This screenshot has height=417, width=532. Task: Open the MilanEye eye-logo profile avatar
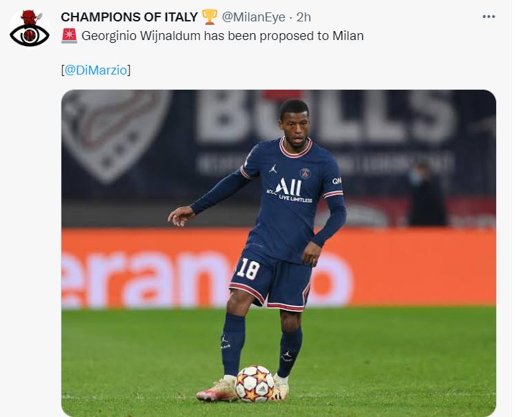[30, 28]
